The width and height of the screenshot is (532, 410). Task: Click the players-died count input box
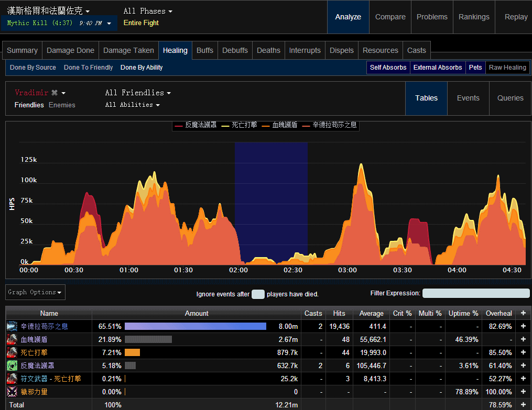[x=258, y=294]
